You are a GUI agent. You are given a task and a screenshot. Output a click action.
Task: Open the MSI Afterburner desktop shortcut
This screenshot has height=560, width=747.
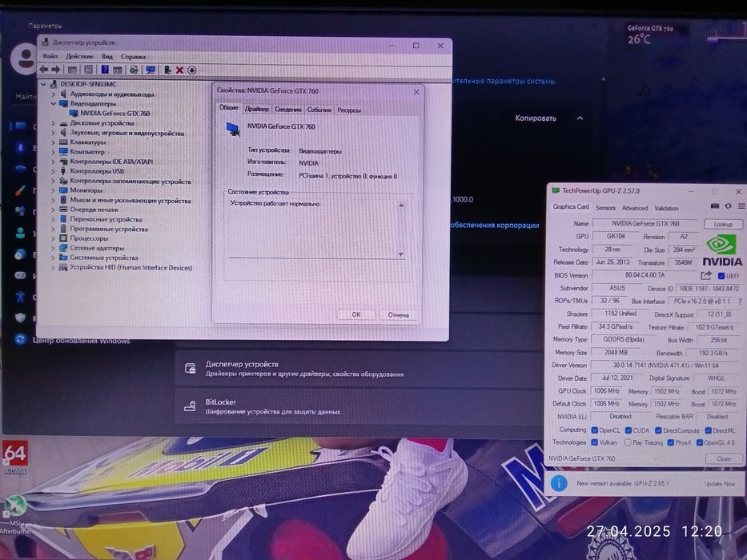(x=14, y=516)
